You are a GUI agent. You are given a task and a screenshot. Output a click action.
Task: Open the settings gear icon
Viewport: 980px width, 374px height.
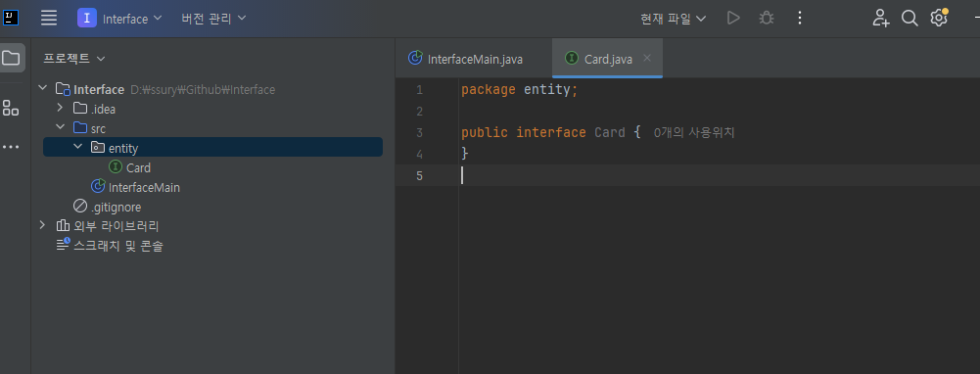[x=938, y=19]
